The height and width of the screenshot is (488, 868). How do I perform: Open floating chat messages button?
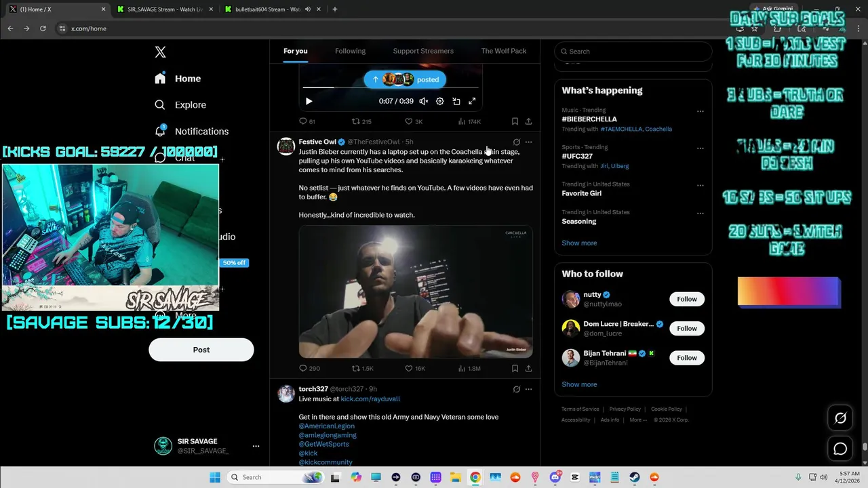[x=840, y=449]
